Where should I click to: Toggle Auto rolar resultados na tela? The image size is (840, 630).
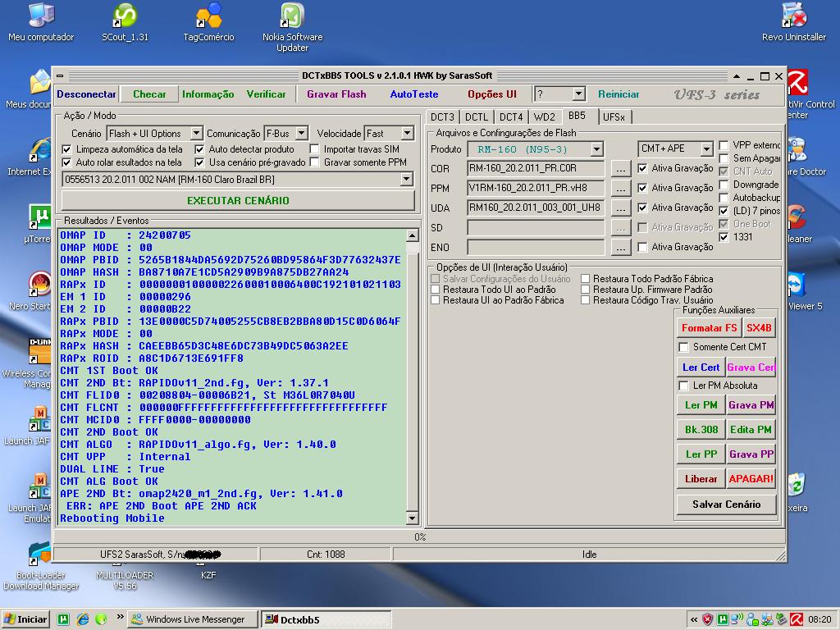[x=67, y=162]
